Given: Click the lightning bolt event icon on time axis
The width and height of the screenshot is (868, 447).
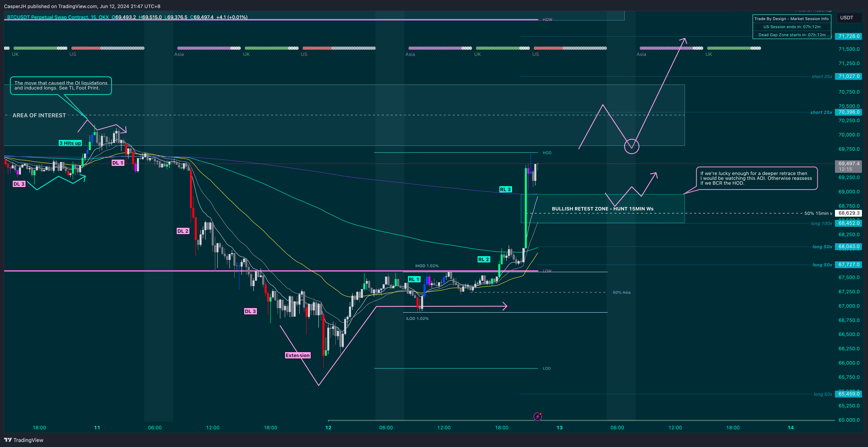Looking at the screenshot, I should click(x=538, y=416).
